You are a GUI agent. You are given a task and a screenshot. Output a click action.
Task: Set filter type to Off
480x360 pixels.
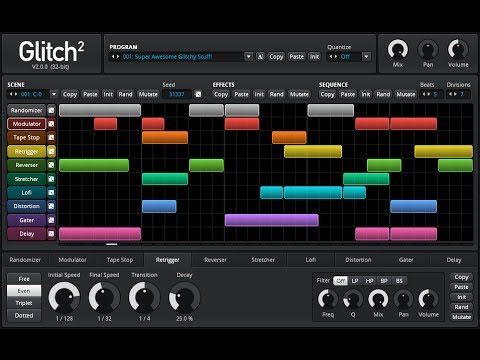point(340,281)
